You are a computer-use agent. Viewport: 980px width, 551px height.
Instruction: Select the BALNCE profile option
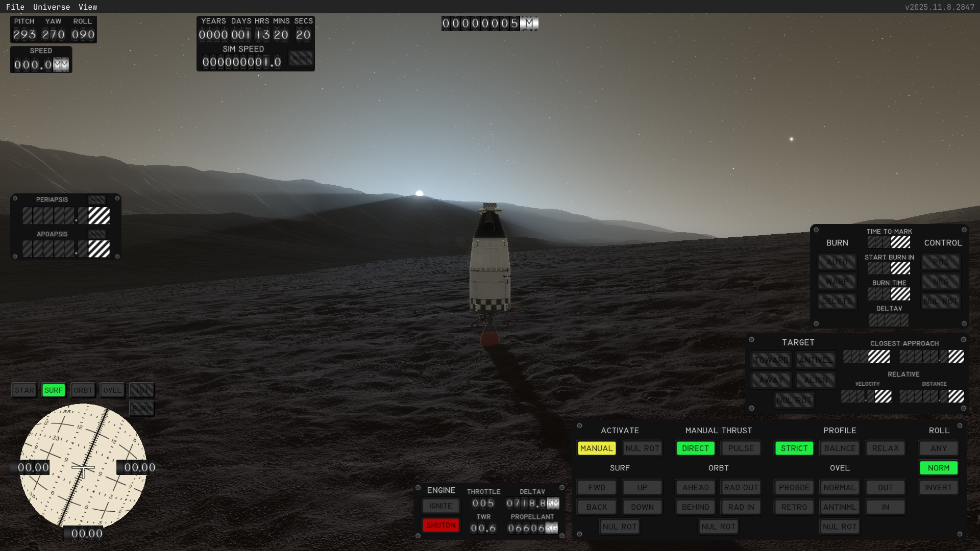pos(839,448)
